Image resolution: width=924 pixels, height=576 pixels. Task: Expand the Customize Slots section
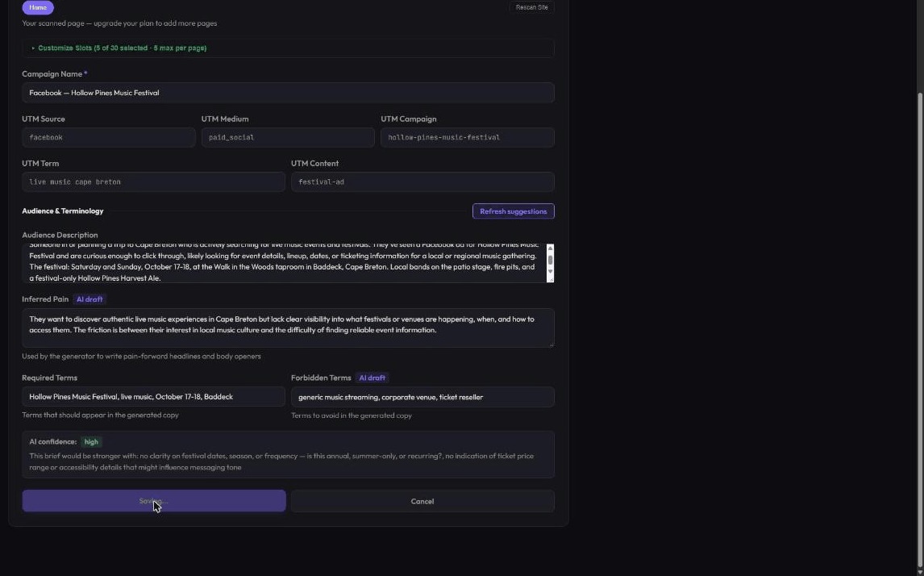click(x=123, y=48)
